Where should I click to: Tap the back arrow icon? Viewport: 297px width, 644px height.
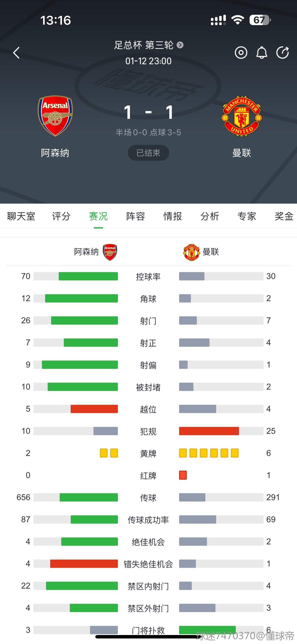tap(17, 53)
